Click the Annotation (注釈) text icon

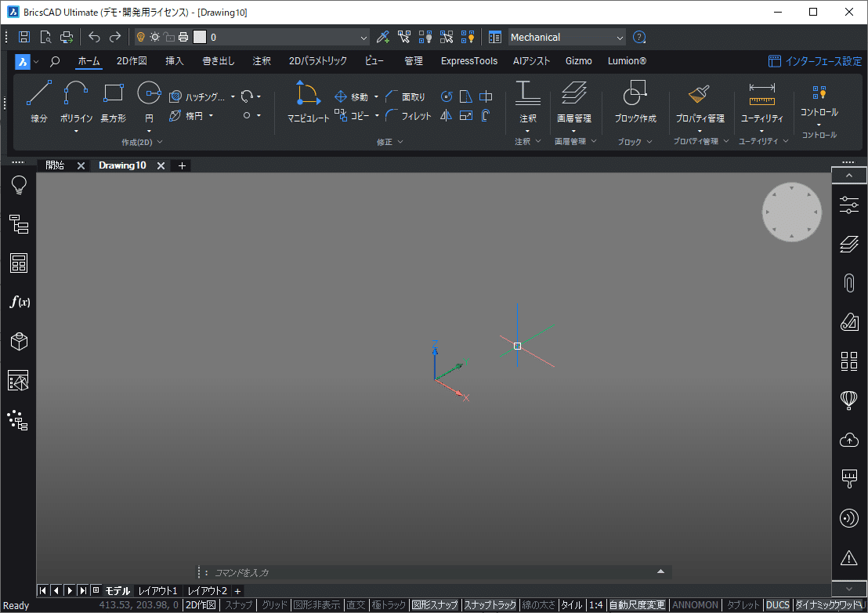(x=527, y=92)
